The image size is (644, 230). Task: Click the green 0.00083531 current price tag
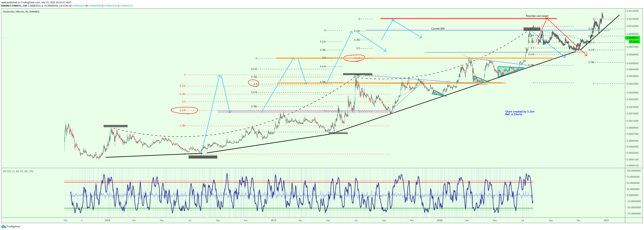632,38
